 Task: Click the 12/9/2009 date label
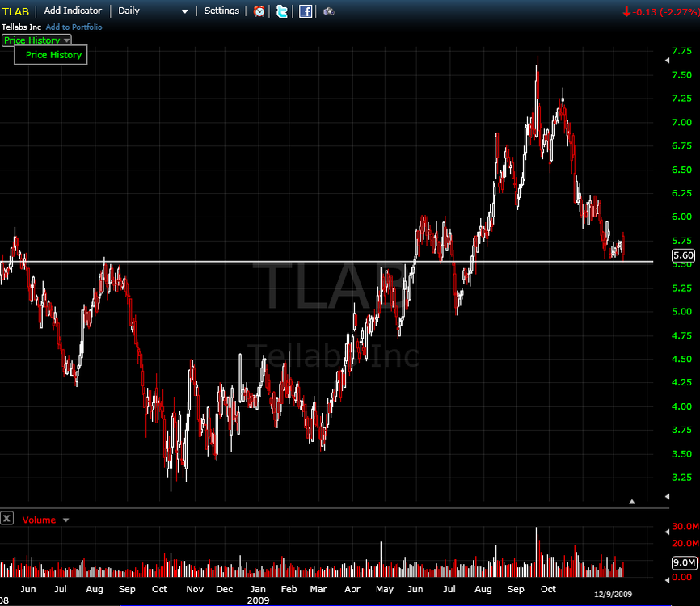pos(613,594)
